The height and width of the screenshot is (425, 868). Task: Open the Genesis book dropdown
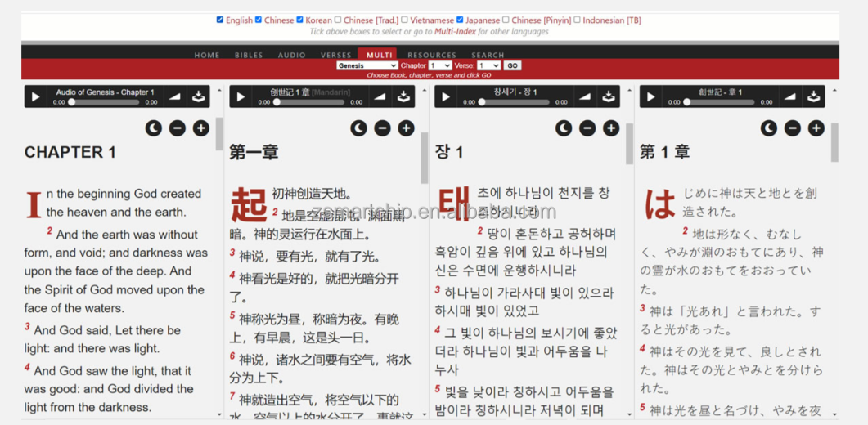coord(367,65)
